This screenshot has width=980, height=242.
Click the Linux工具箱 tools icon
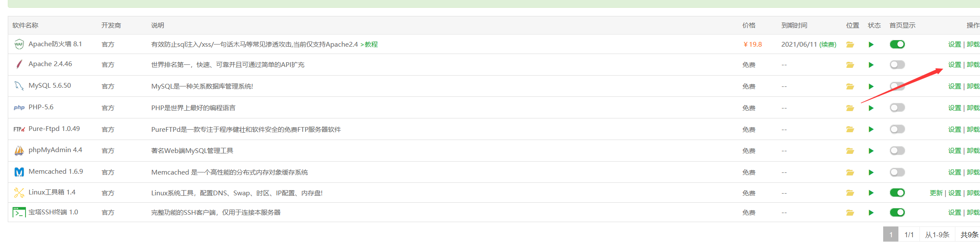tap(19, 193)
